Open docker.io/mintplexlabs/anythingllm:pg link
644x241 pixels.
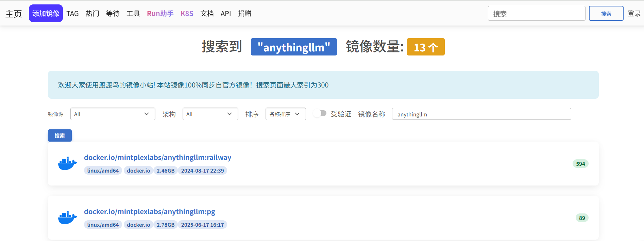[150, 212]
